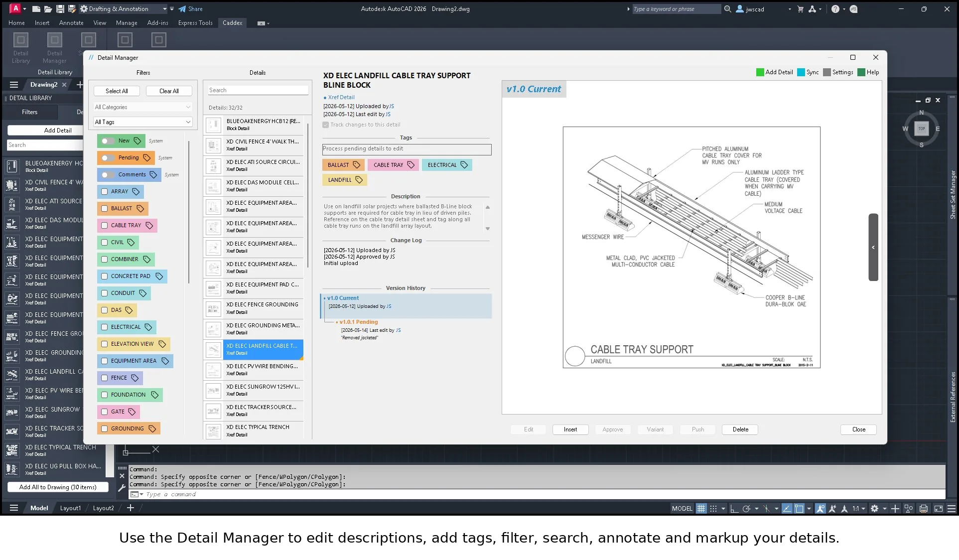
Task: Open the Autodesk App Store cart icon
Action: click(801, 9)
